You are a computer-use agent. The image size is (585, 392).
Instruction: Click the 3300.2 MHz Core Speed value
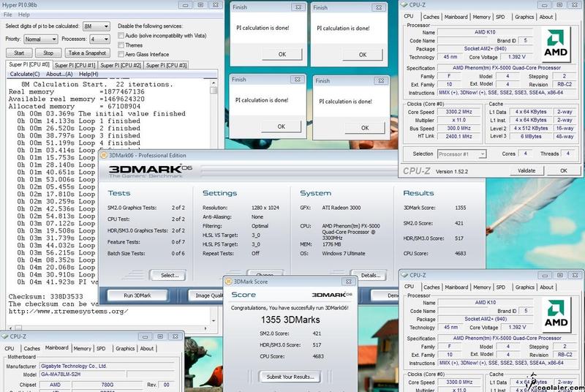[x=459, y=112]
